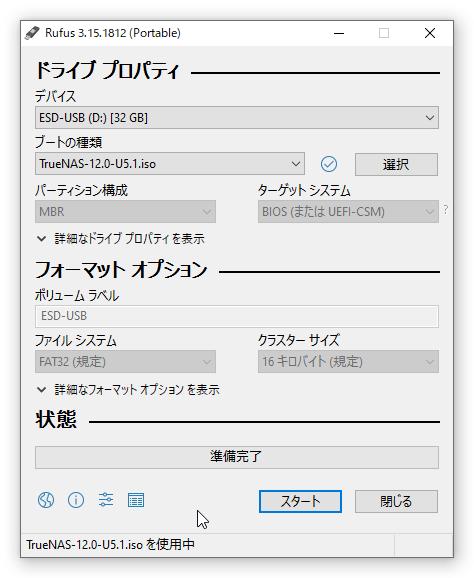
Task: Click the Rufus USB drive title icon
Action: point(32,33)
